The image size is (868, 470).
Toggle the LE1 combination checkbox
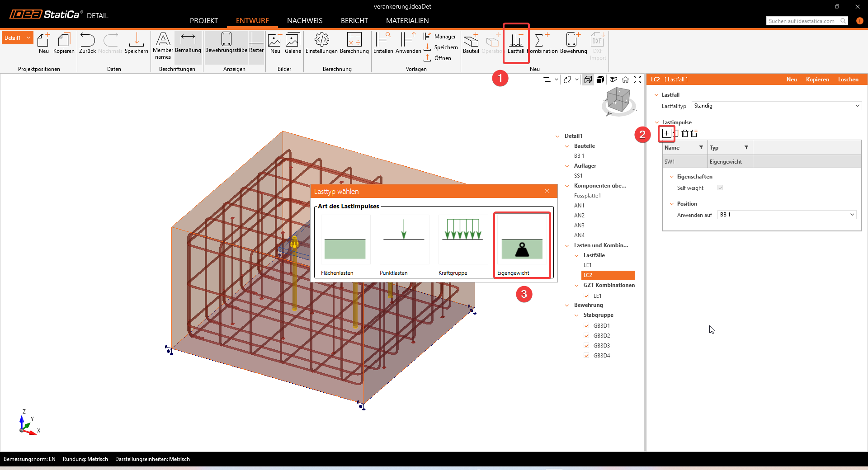586,296
